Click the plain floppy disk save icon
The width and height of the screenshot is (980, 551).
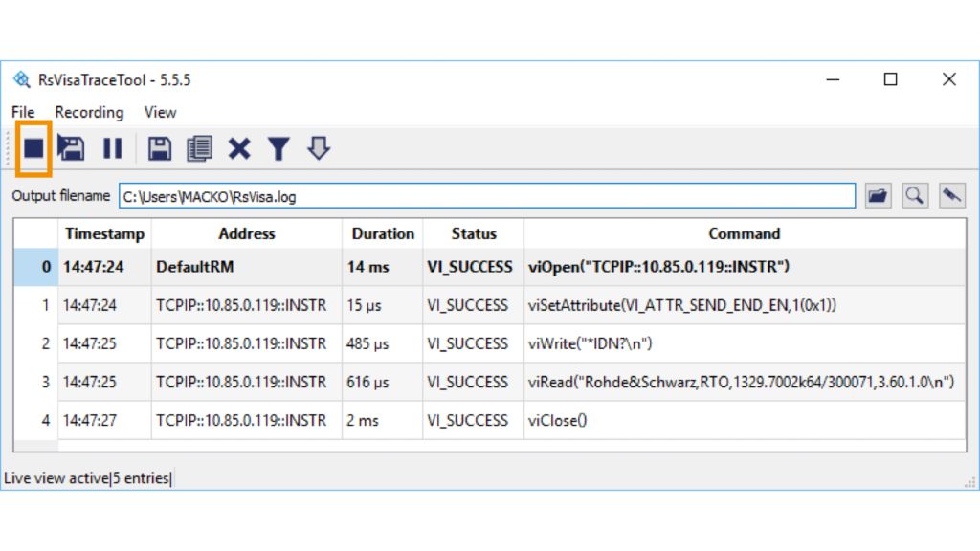[160, 148]
